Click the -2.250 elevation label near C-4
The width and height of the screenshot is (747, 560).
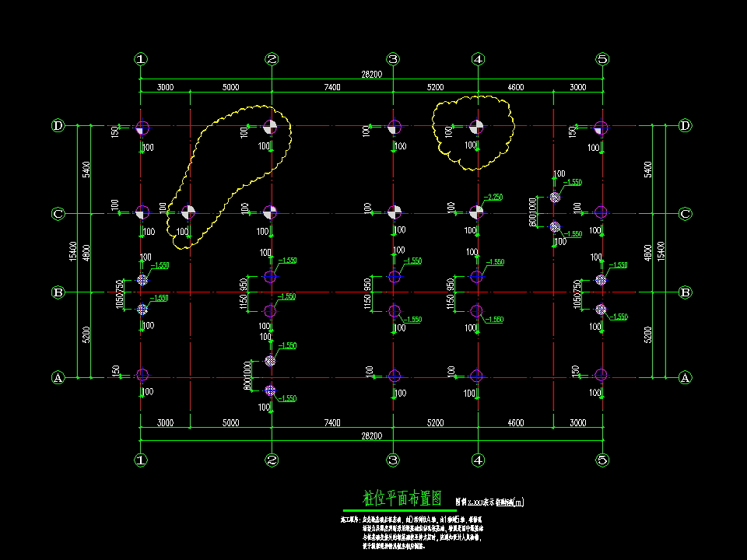tap(495, 198)
